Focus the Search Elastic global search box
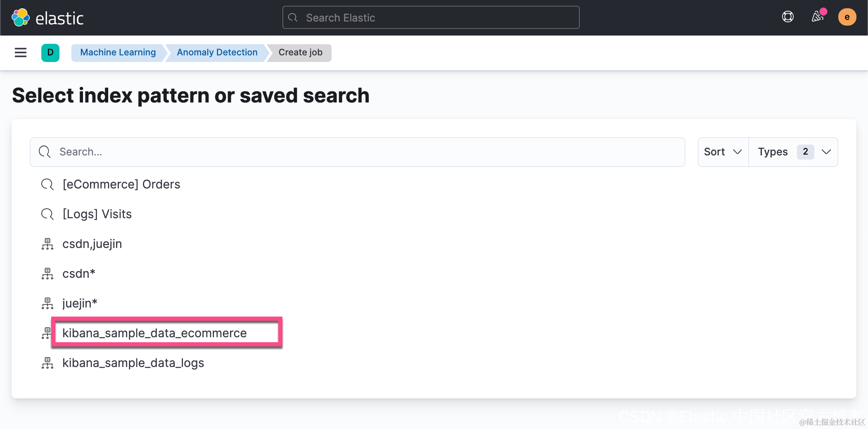The width and height of the screenshot is (868, 429). pos(431,17)
